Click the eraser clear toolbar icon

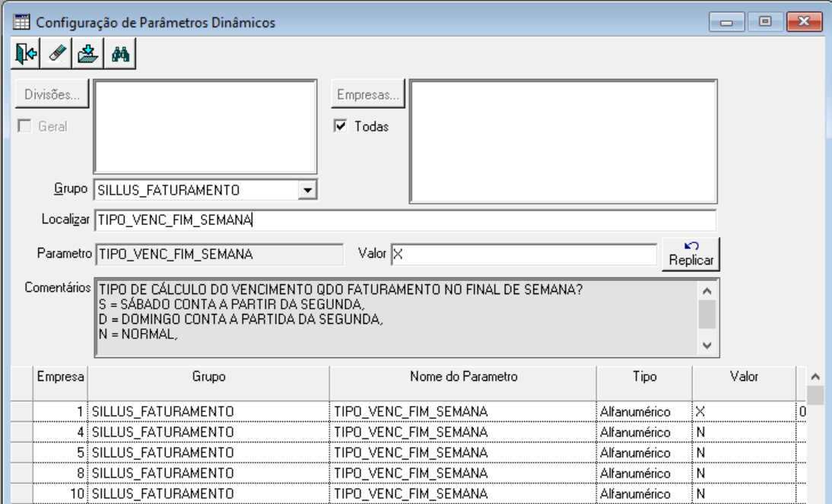pyautogui.click(x=57, y=53)
